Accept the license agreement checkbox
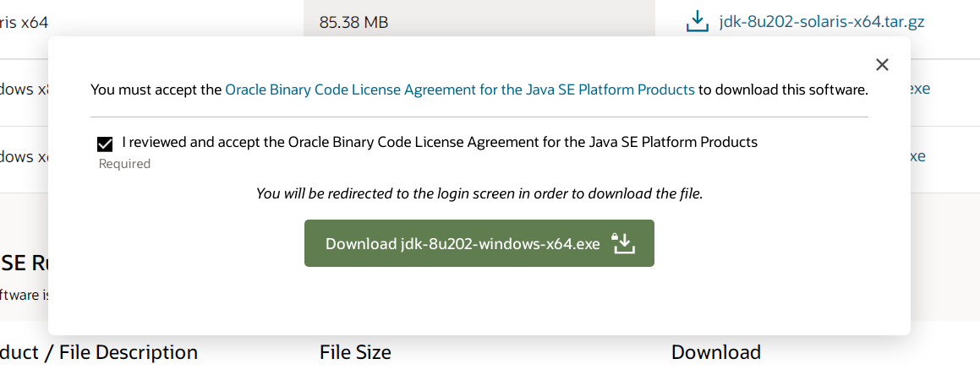The height and width of the screenshot is (375, 980). [x=105, y=144]
